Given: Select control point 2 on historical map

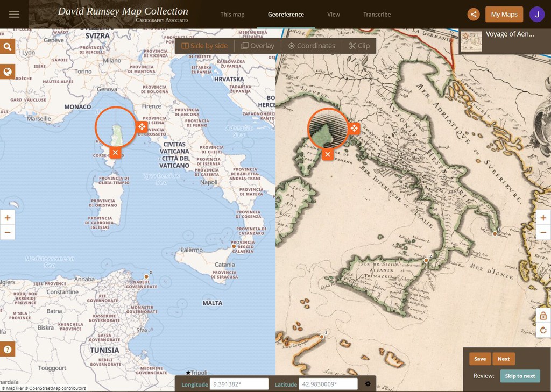Looking at the screenshot, I should [x=426, y=260].
